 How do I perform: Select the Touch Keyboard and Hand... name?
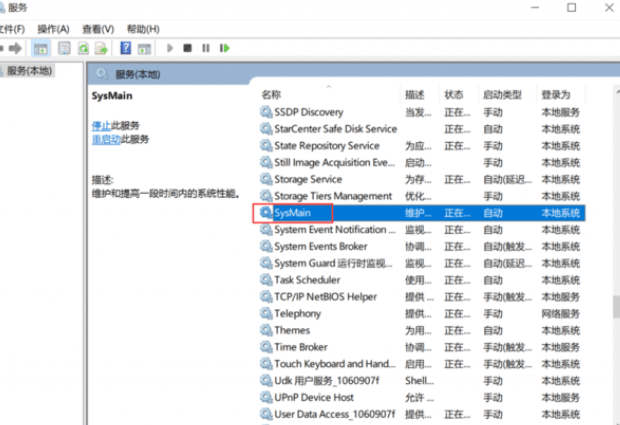click(x=335, y=364)
